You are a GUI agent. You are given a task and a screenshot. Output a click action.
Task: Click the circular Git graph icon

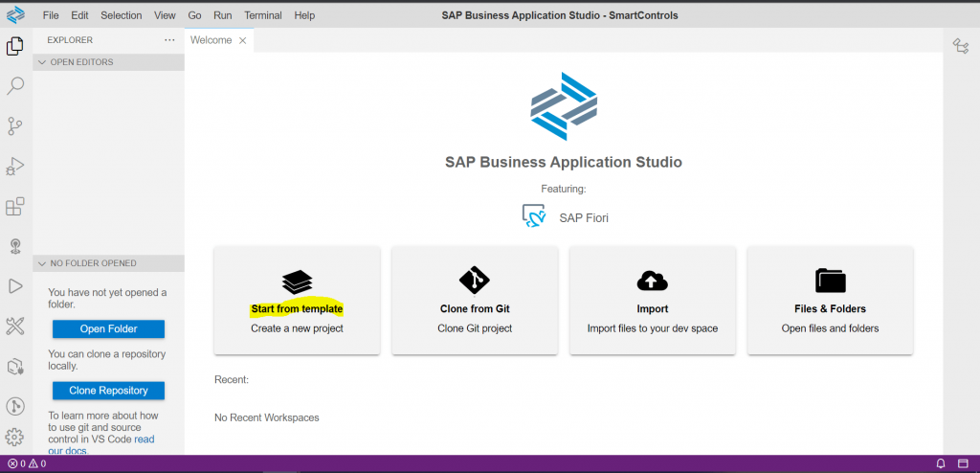[x=15, y=406]
